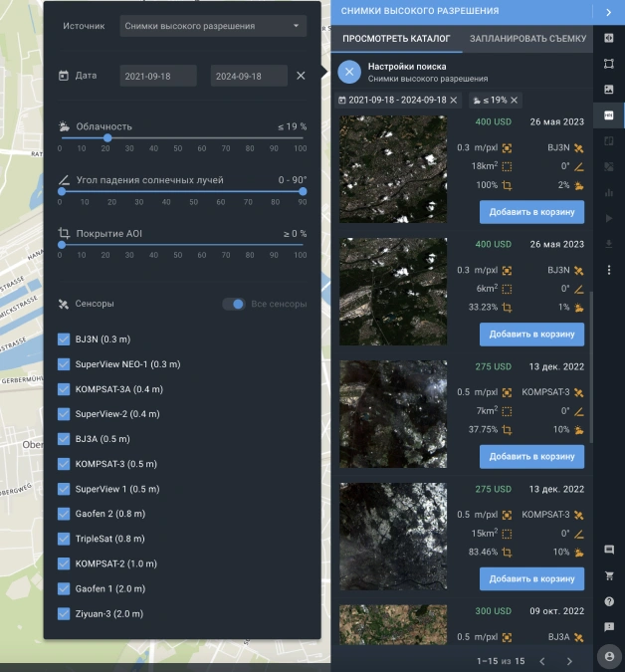Open the HR high resolution sidebar icon
Viewport: 625px width, 672px height.
[x=609, y=114]
